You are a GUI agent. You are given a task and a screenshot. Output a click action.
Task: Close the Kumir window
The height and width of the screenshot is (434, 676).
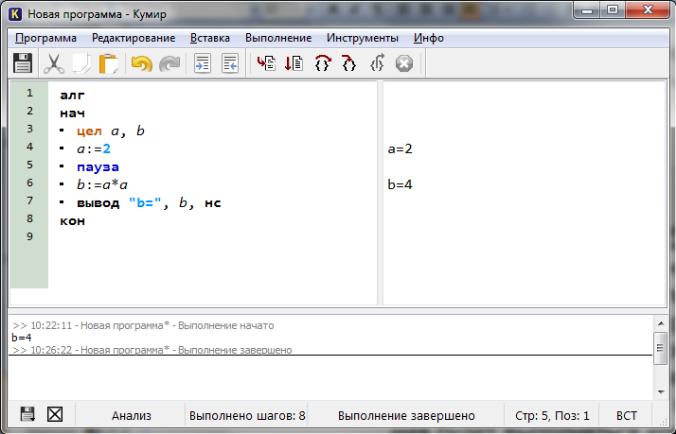(x=648, y=10)
